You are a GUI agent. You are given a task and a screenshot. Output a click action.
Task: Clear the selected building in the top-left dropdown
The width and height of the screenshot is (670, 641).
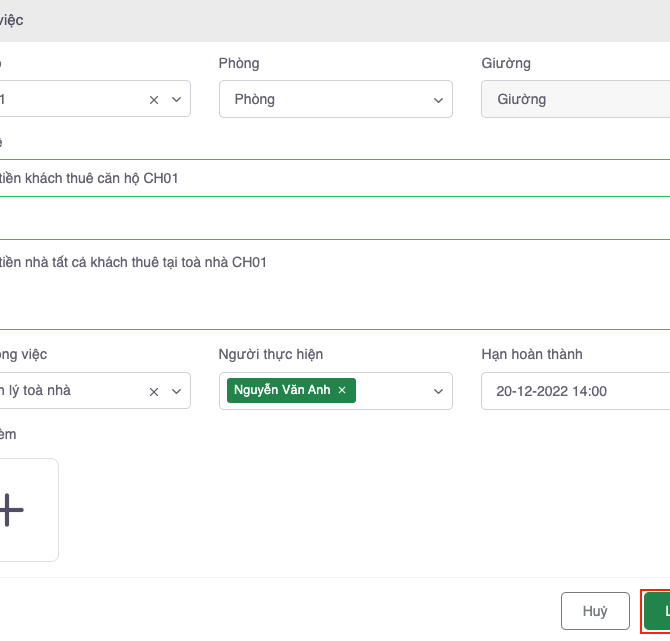(154, 100)
